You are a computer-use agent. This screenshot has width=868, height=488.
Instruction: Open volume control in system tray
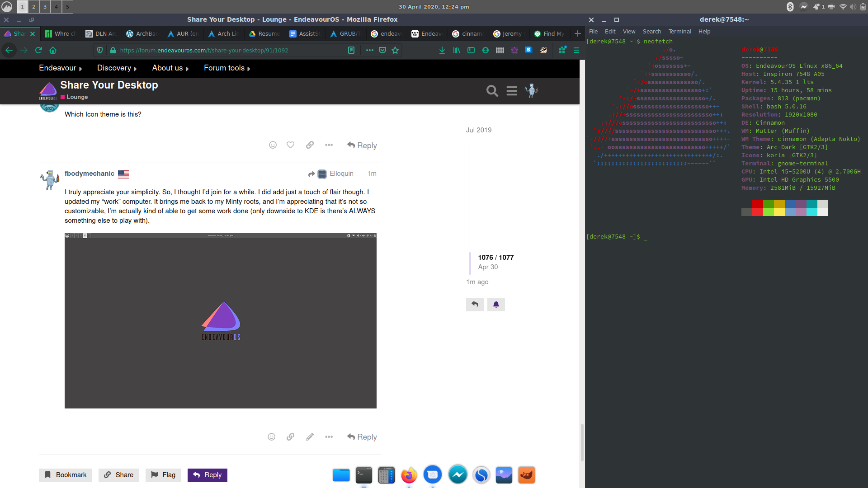[x=853, y=7]
